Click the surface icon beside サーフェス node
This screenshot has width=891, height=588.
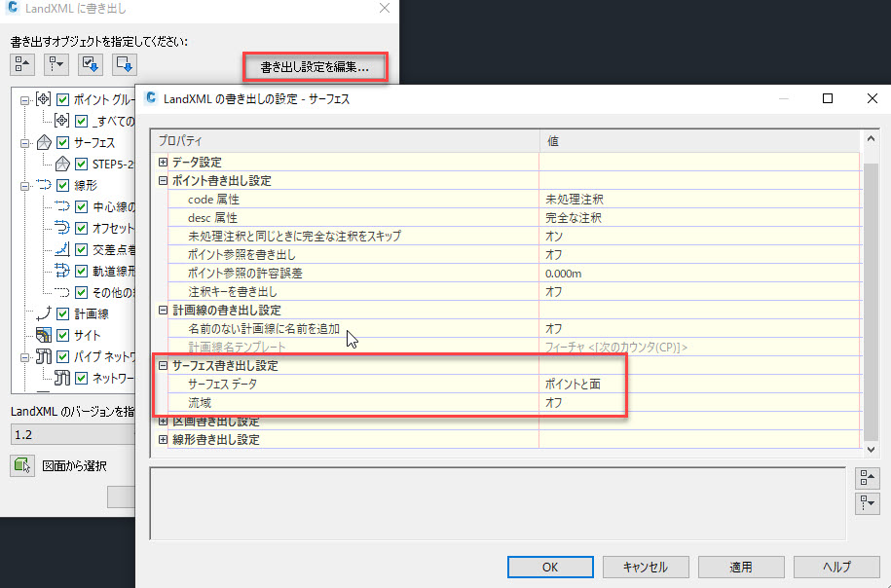(x=42, y=143)
